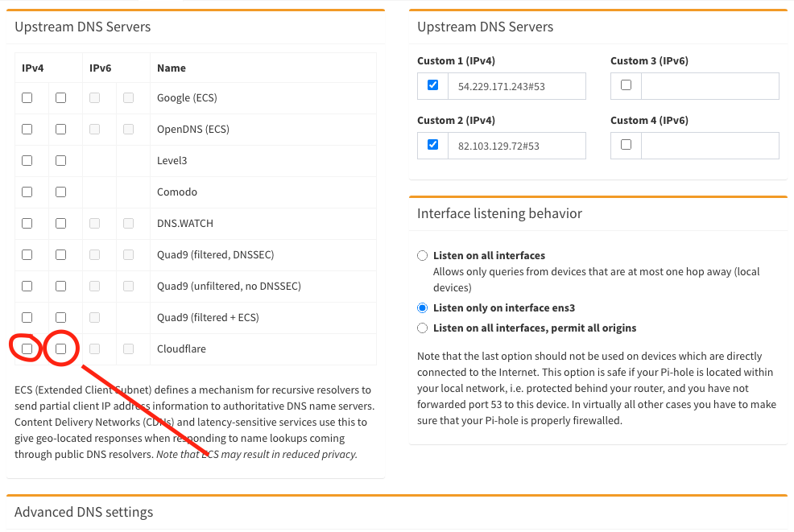Image resolution: width=794 pixels, height=532 pixels.
Task: Choose "Listen only on interface ens3" radio
Action: click(x=423, y=307)
